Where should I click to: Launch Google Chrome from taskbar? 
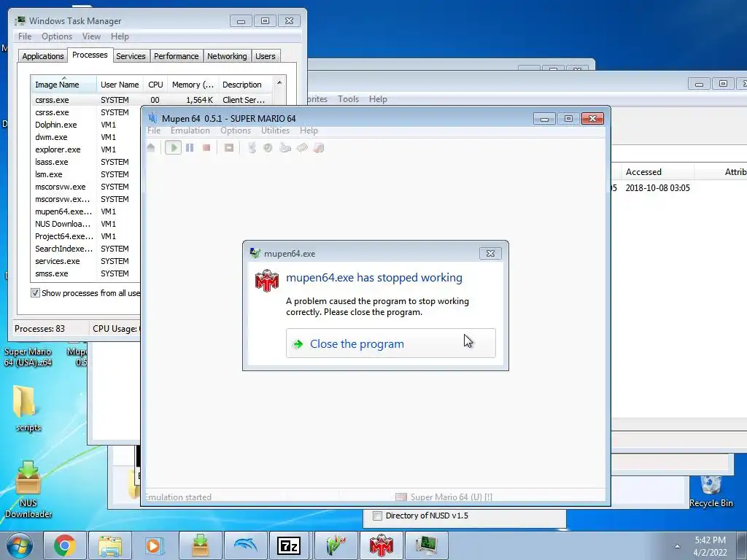point(65,545)
